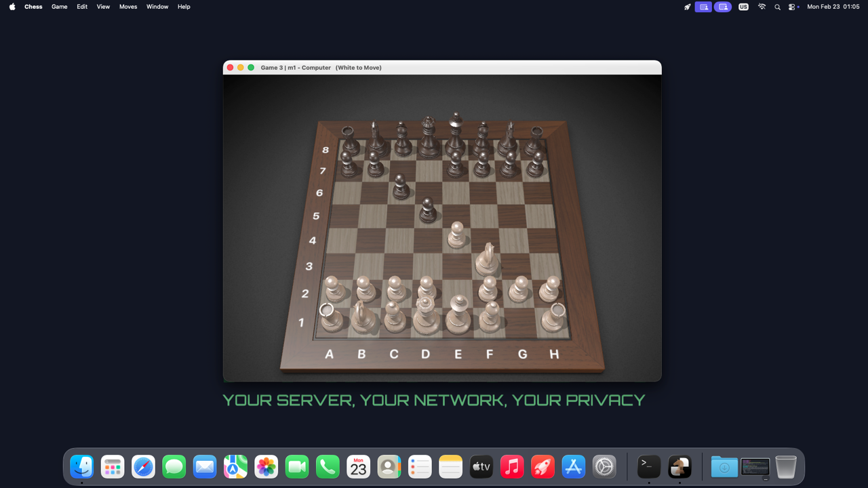Click the Chess icon in the Dock
Viewport: 868px width, 488px height.
(x=679, y=467)
